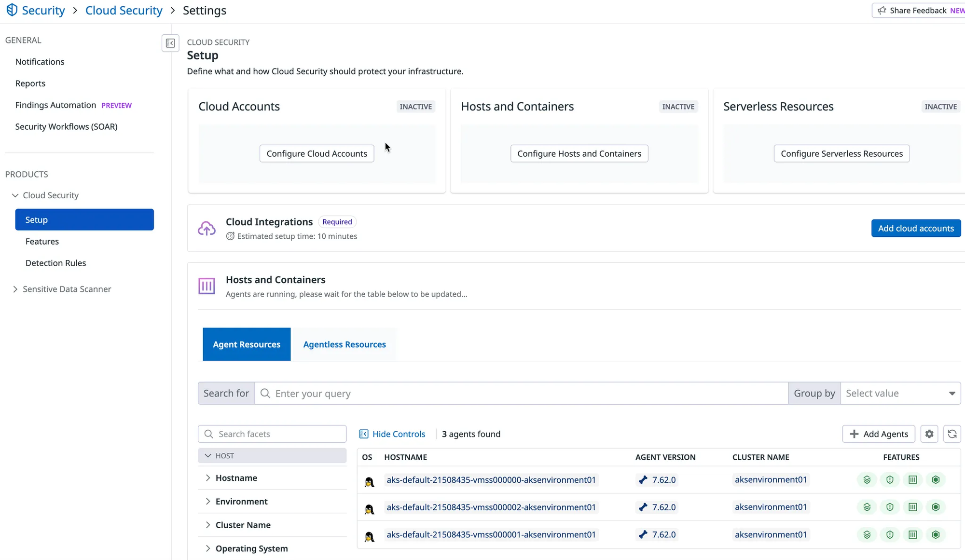The image size is (965, 560).
Task: Click containers feature icon in vmss000002 row
Action: [913, 507]
